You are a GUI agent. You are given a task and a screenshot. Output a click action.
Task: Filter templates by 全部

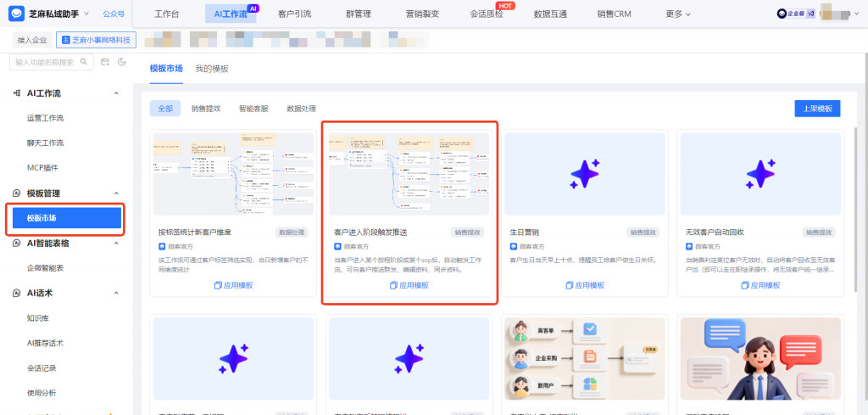tap(165, 109)
